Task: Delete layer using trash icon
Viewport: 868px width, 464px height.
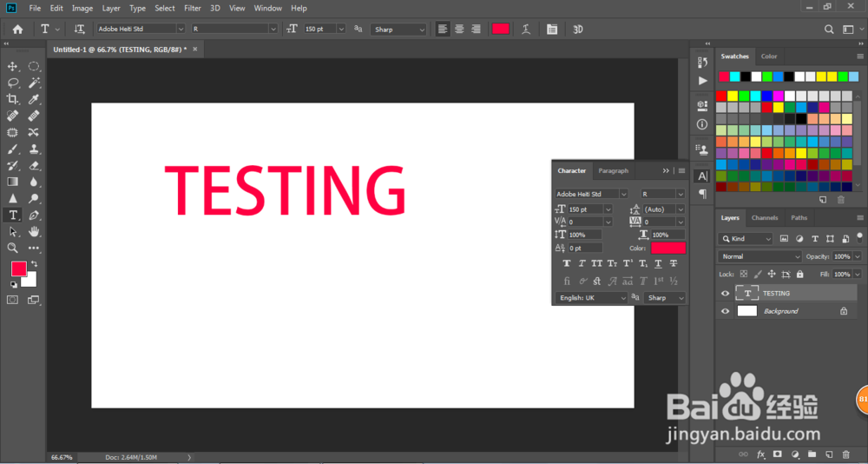Action: click(847, 454)
